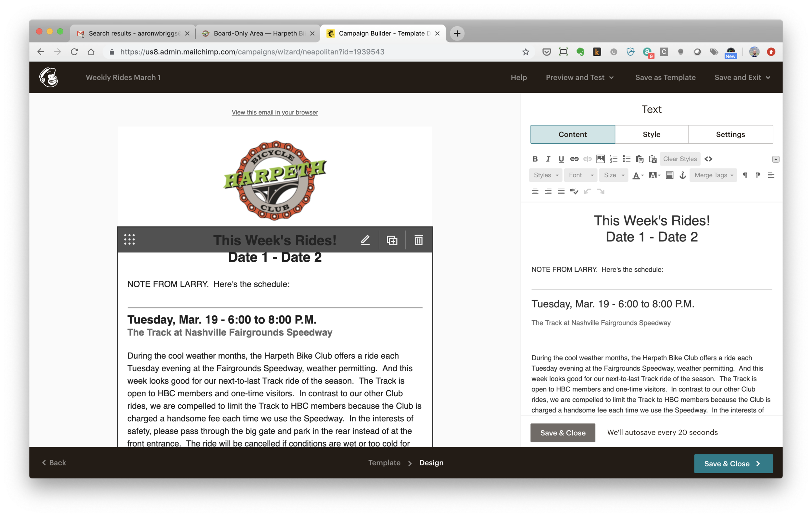Open the Help menu item
Screen dimensions: 812x517
pos(519,77)
